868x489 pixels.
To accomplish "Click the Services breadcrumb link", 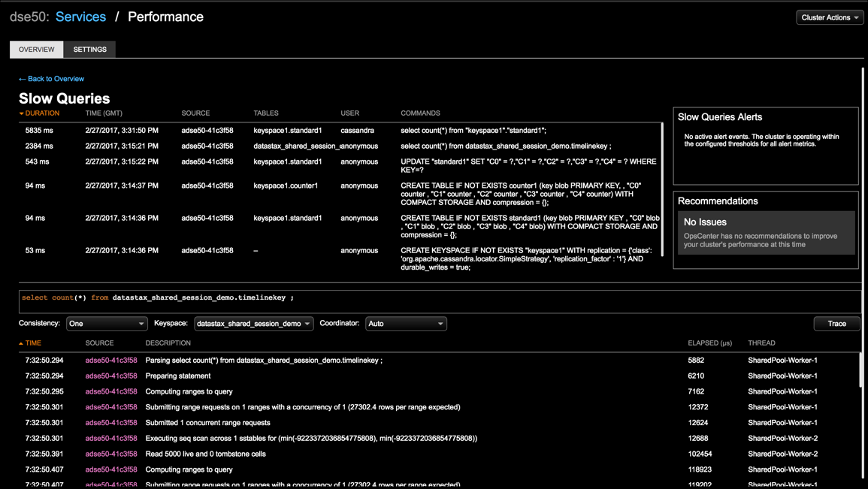I will point(80,17).
